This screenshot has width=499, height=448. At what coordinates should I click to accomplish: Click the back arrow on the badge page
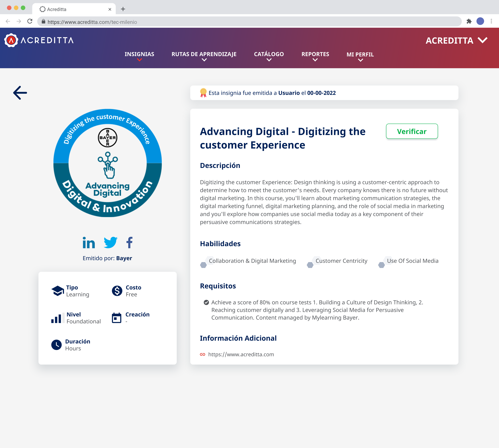click(x=20, y=93)
